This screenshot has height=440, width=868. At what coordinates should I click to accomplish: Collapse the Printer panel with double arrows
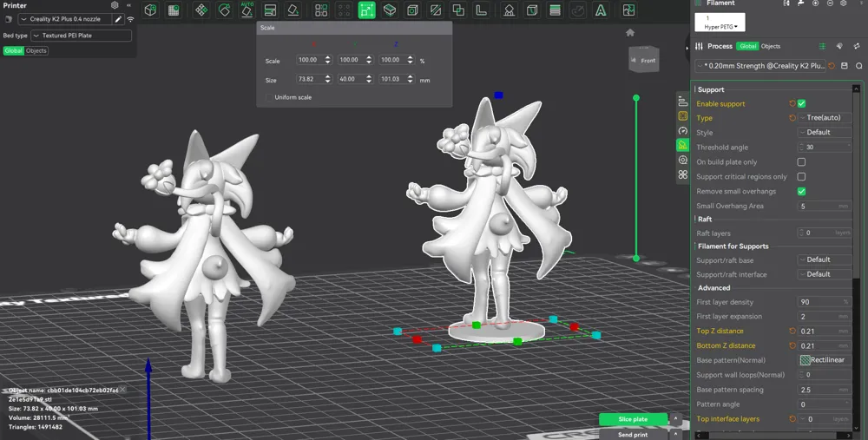point(128,5)
